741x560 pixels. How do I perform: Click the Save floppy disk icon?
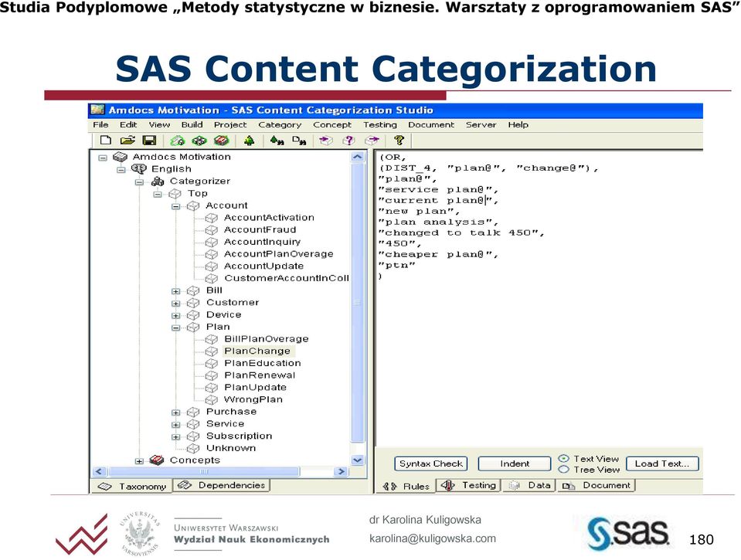[149, 141]
